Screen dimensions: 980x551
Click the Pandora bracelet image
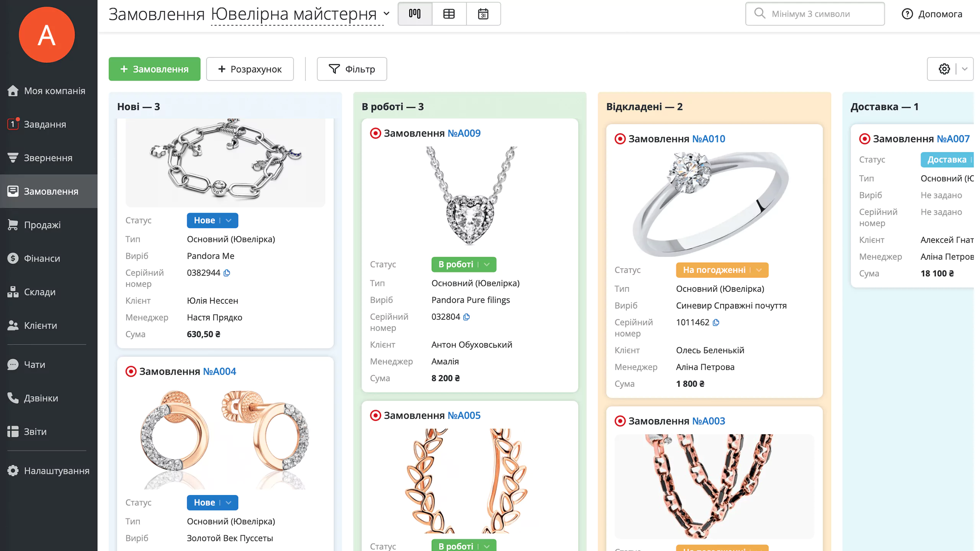coord(225,163)
